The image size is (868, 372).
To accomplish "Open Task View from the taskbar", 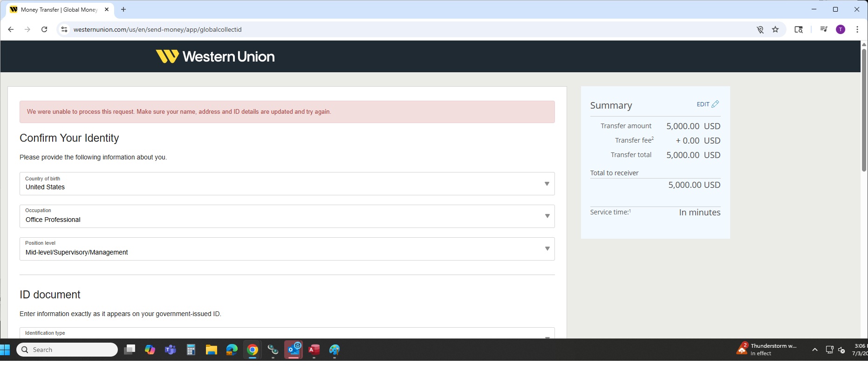I will pos(130,350).
